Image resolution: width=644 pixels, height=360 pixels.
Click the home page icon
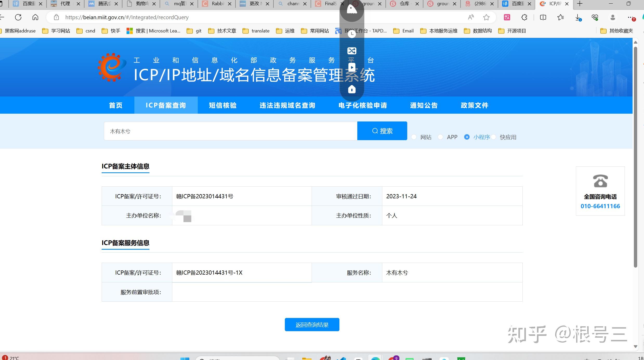(35, 17)
